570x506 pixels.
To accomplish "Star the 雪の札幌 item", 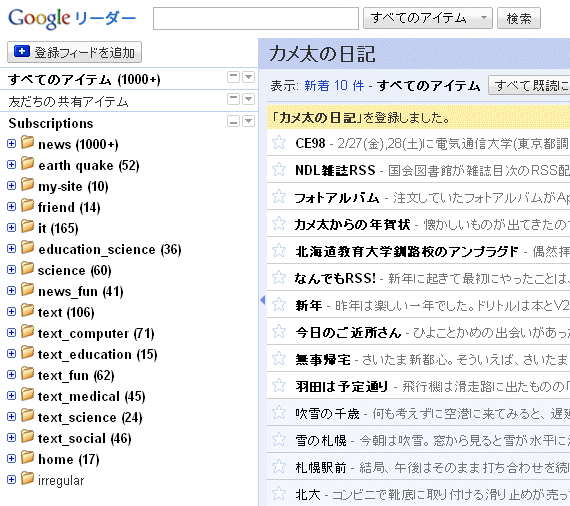I will coord(279,440).
